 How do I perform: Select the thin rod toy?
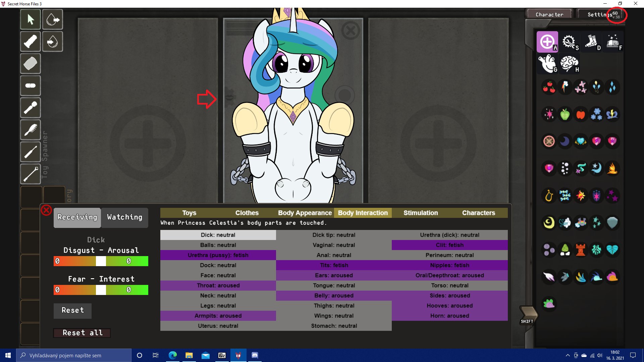tap(31, 152)
